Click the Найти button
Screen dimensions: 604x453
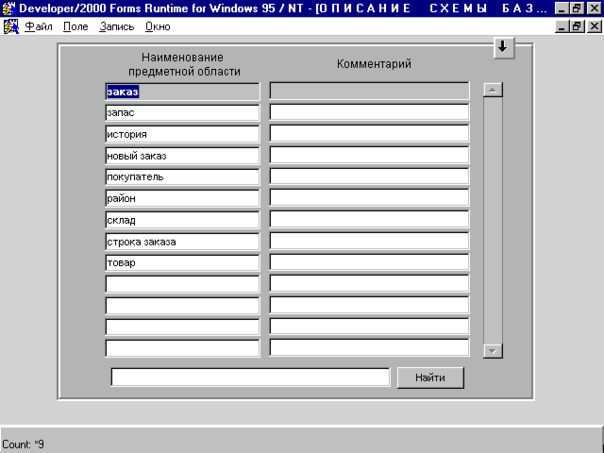430,378
